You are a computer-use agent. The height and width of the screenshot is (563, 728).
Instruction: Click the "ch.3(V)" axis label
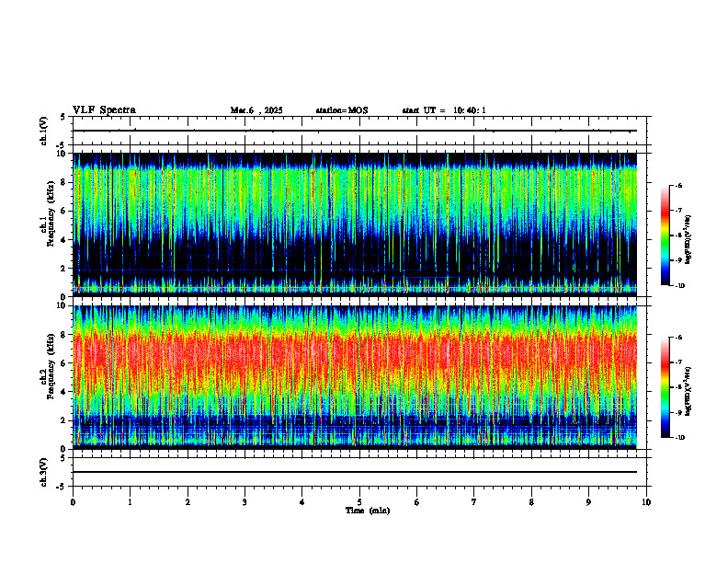[44, 473]
